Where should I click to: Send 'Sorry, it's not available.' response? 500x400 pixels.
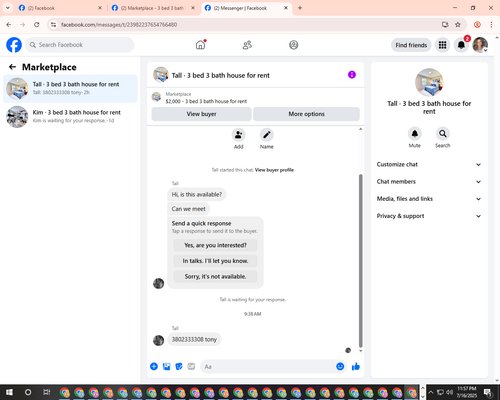point(215,276)
